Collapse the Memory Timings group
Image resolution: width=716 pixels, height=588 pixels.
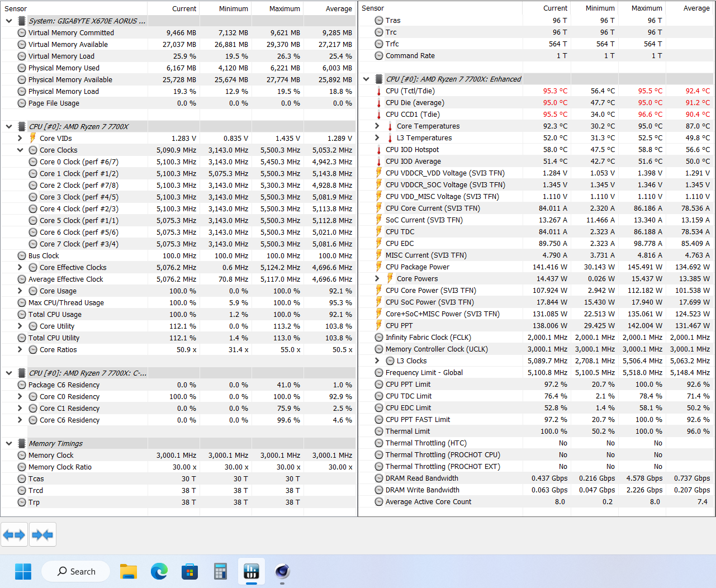pos(9,443)
